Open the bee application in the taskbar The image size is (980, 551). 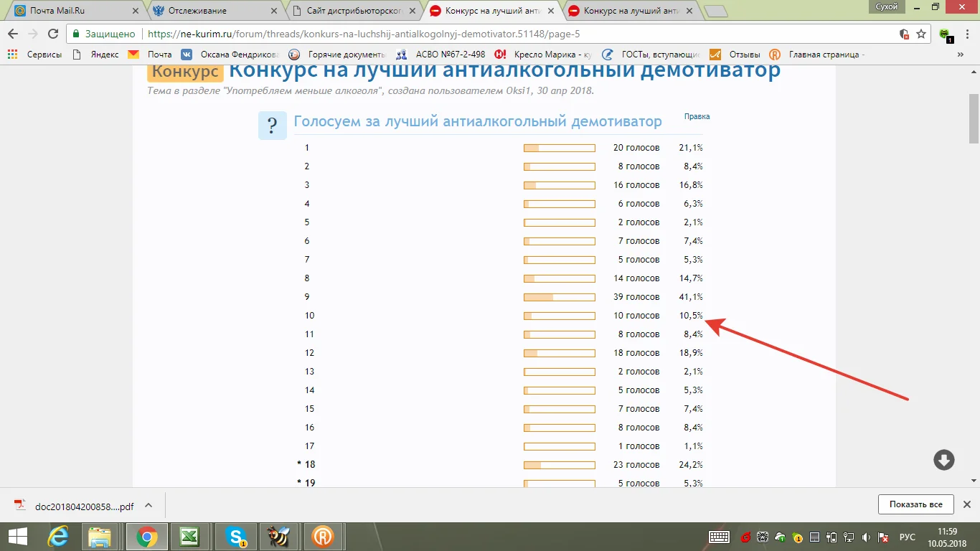[279, 536]
